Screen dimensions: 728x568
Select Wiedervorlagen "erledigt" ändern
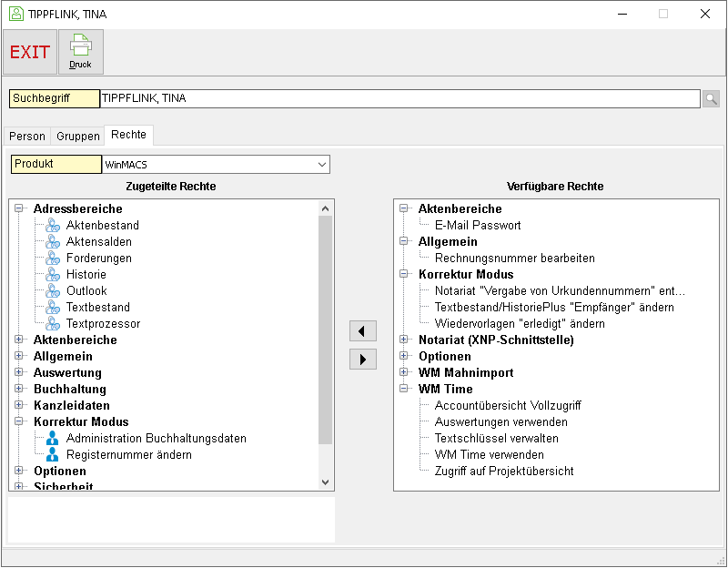click(520, 323)
